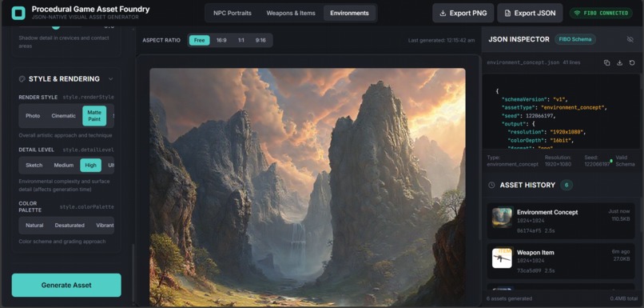Click the Foundry logo icon in header
Image resolution: width=644 pixels, height=308 pixels.
(x=18, y=13)
